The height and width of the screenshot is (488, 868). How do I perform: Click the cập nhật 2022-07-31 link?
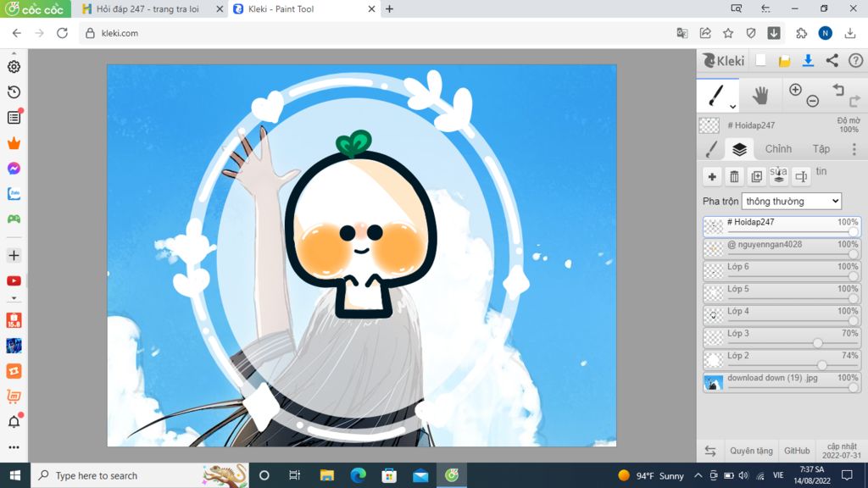tap(842, 451)
